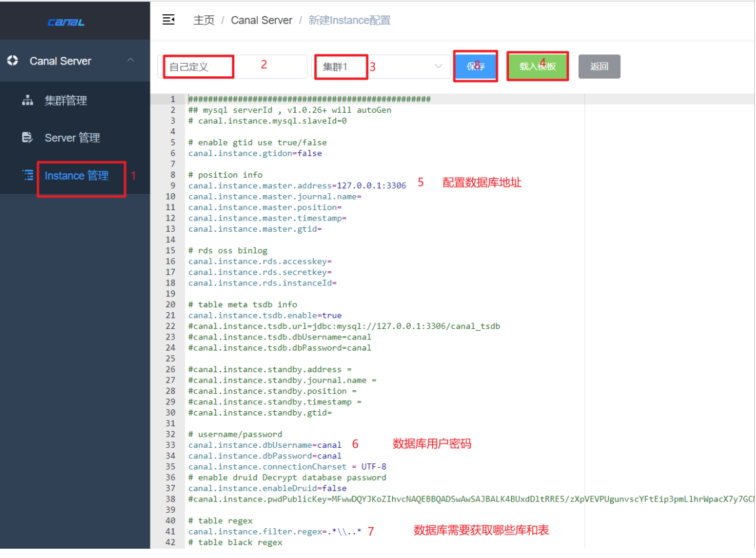756x558 pixels.
Task: Click line 8 position info comment
Action: (x=226, y=175)
